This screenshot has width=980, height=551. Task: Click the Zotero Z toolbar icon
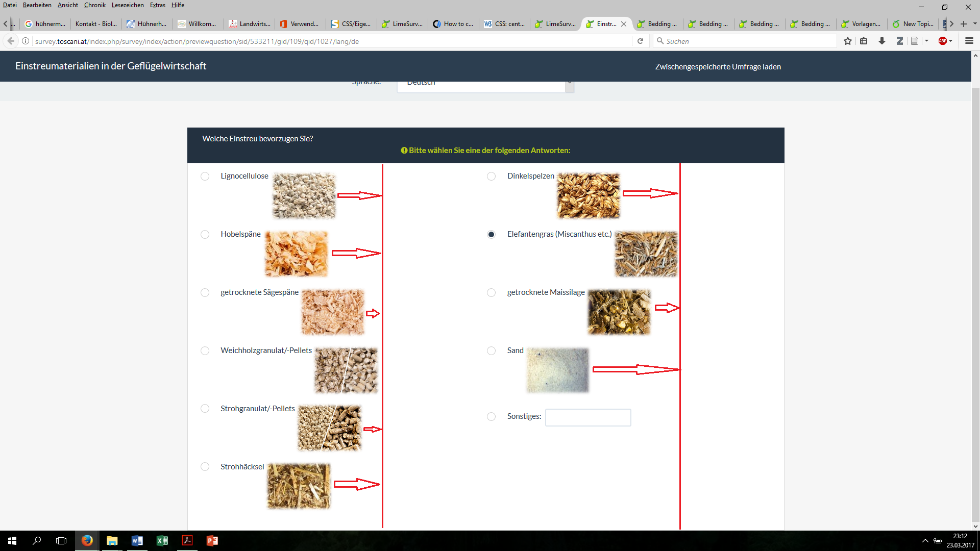(x=899, y=41)
